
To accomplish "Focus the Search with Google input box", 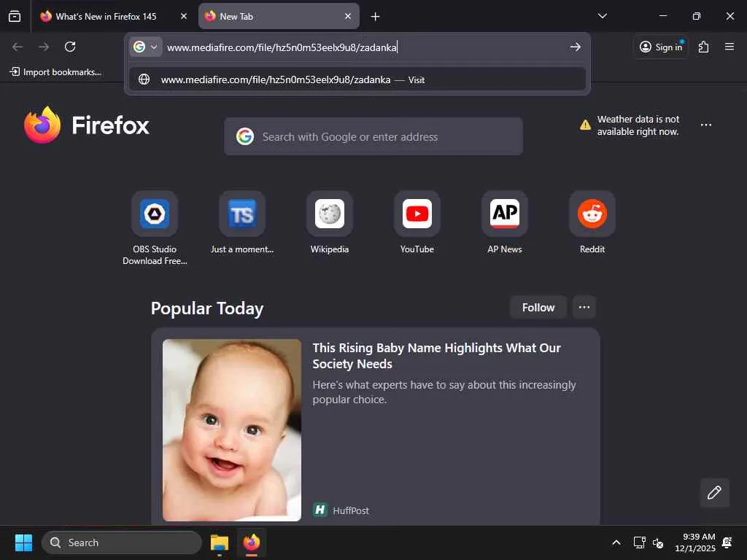I will (373, 136).
